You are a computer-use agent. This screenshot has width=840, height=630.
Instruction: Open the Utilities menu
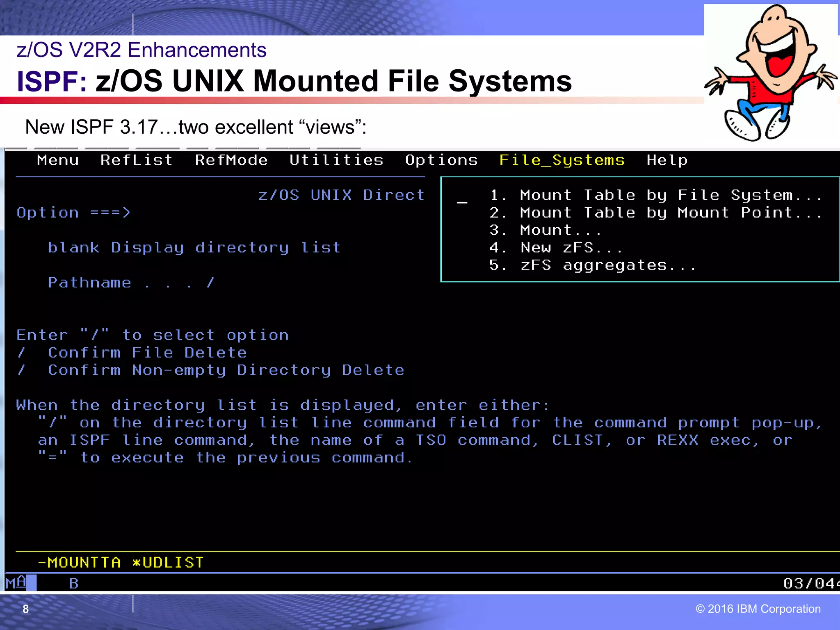pos(336,160)
